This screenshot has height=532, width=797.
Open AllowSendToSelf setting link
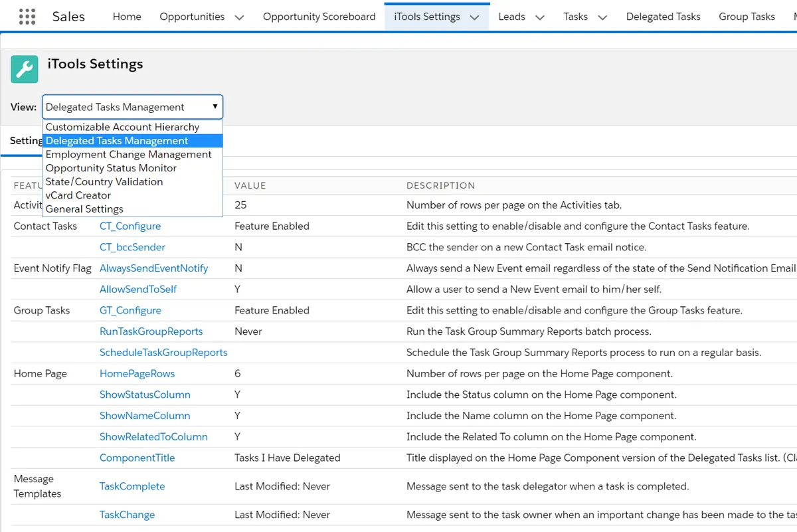[x=138, y=290]
